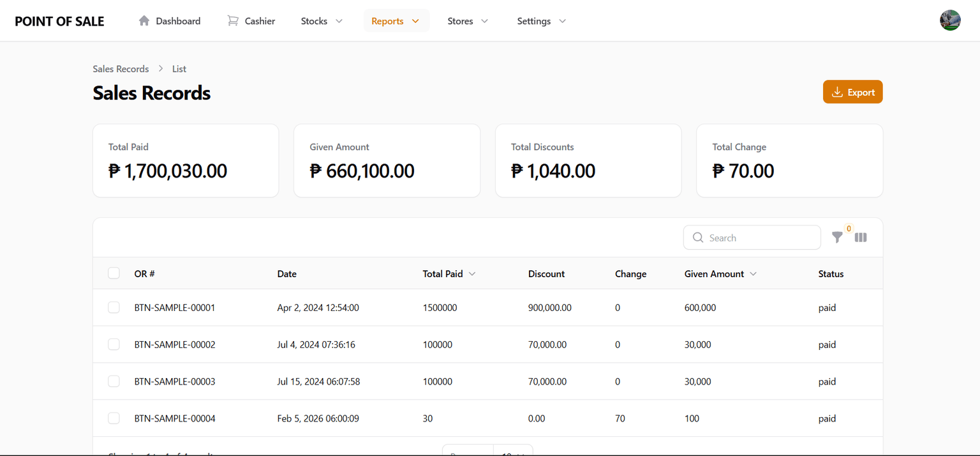980x456 pixels.
Task: Click the Date column header
Action: tap(287, 273)
